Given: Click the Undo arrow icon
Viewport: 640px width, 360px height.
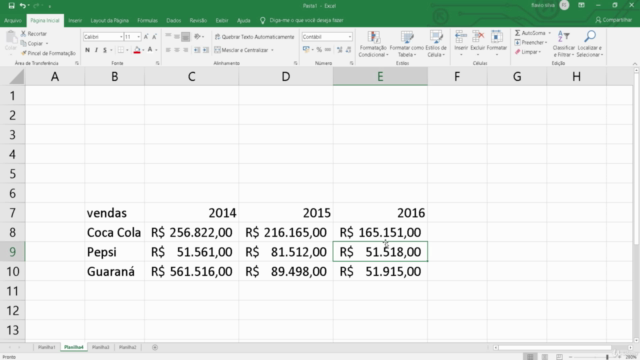Looking at the screenshot, I should (22, 6).
